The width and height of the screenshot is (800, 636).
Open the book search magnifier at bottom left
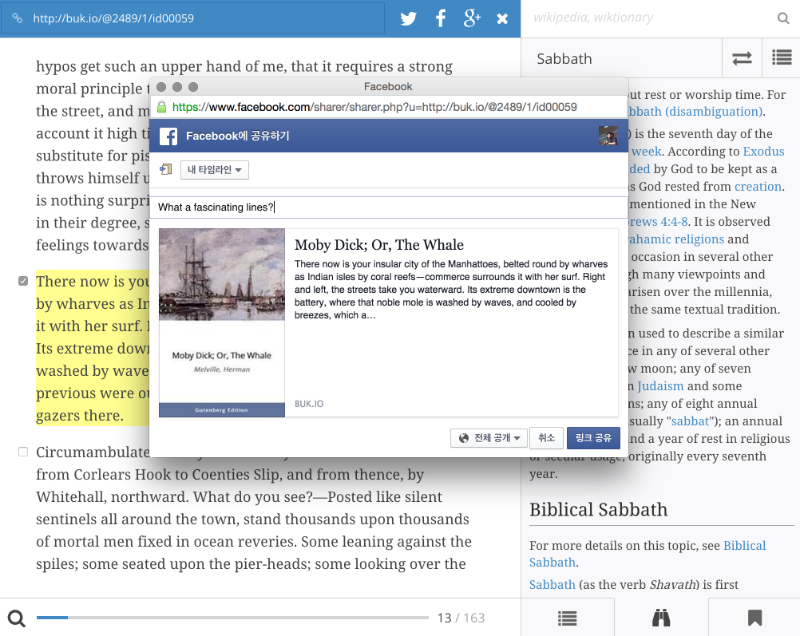pyautogui.click(x=16, y=618)
